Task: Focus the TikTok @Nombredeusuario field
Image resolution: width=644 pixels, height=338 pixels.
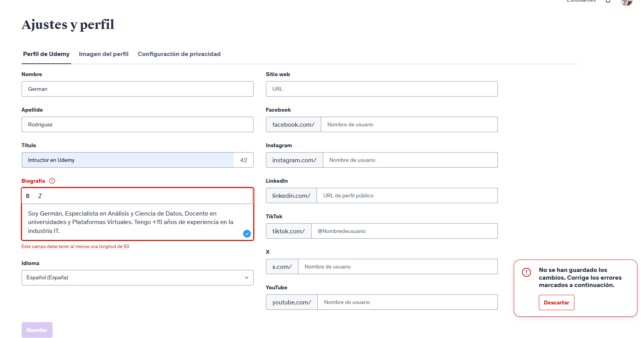Action: [x=405, y=231]
